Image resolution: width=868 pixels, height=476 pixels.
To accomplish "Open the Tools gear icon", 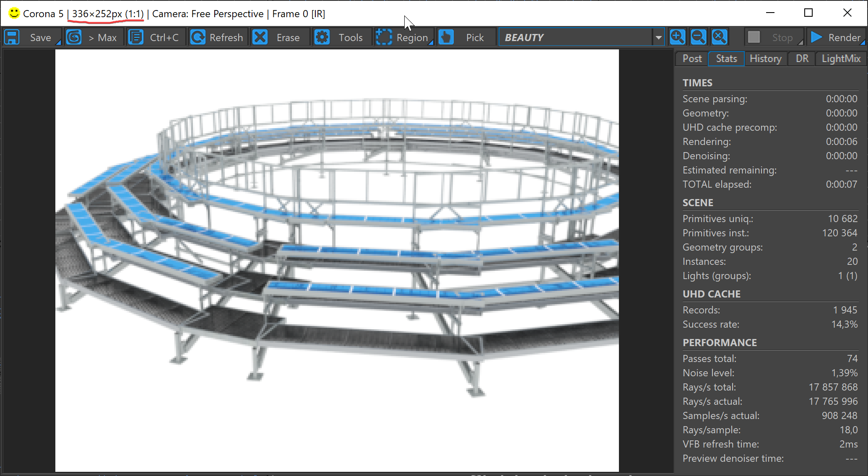I will tap(322, 37).
